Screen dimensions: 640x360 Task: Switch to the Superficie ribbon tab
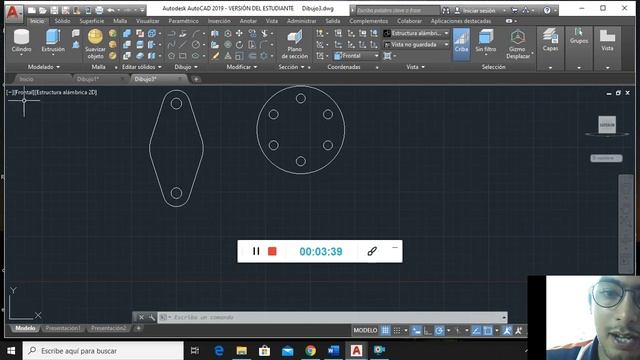coord(91,21)
